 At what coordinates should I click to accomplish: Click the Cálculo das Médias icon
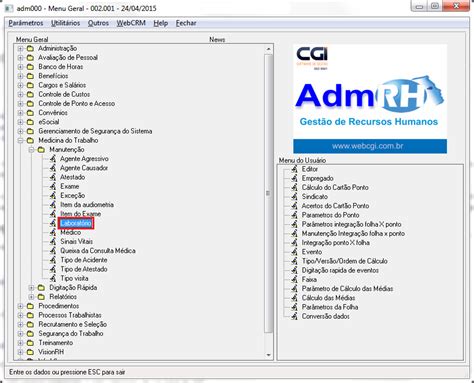pyautogui.click(x=294, y=298)
